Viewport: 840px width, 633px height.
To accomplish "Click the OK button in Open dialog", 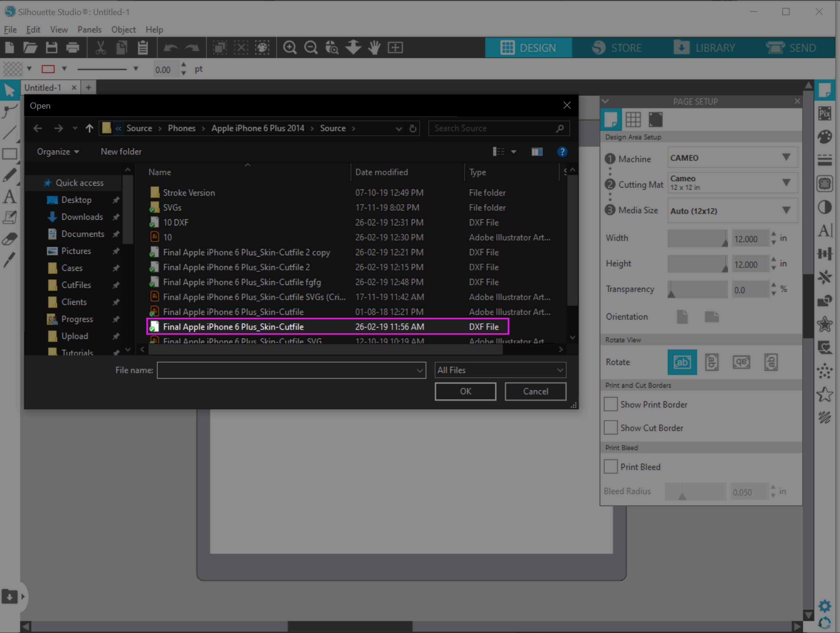I will pyautogui.click(x=465, y=391).
